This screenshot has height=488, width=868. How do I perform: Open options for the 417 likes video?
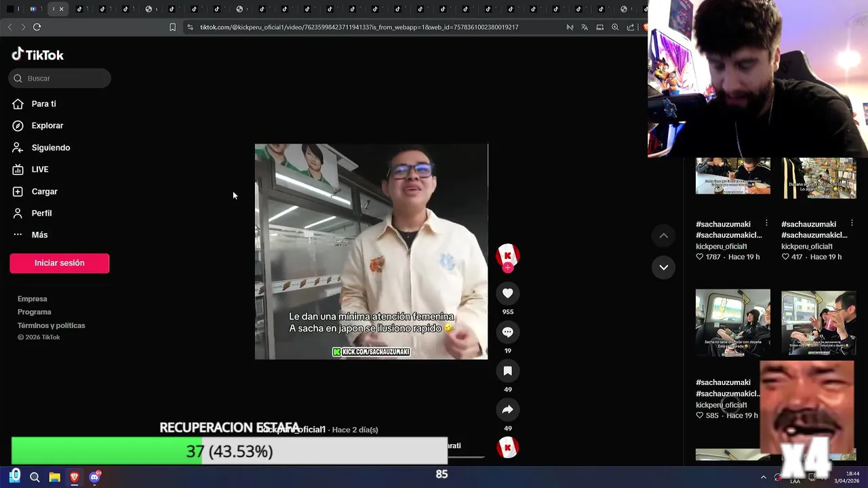(x=852, y=224)
